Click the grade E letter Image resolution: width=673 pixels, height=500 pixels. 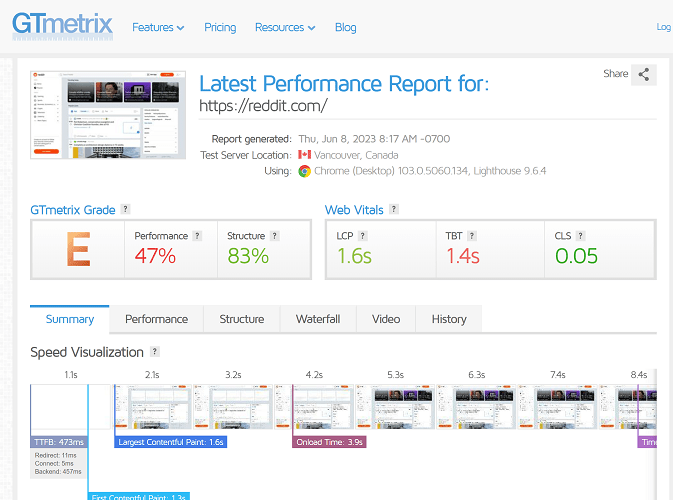(x=78, y=249)
